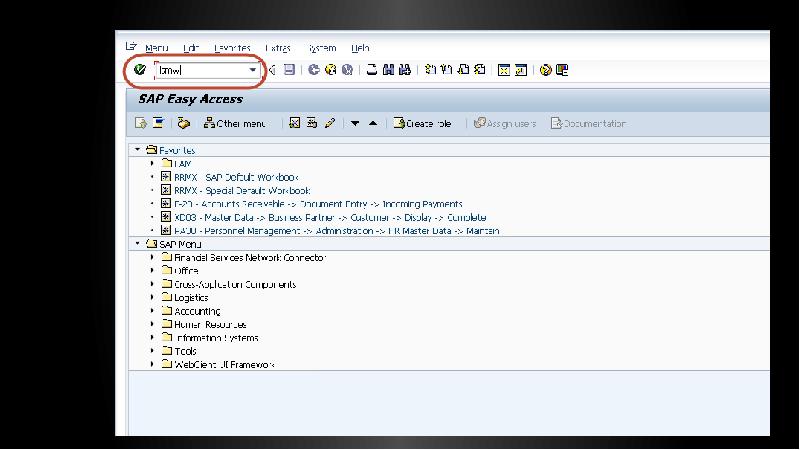Click the pencil change favorites icon

[330, 124]
